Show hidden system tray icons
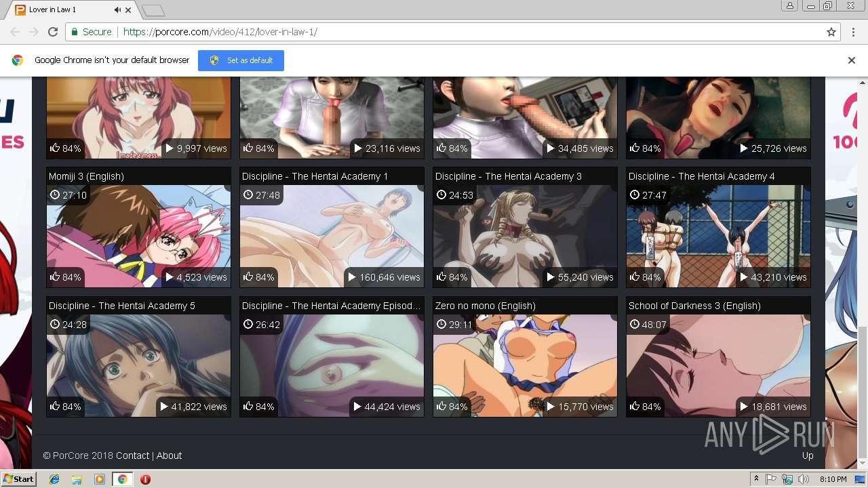Image resolution: width=868 pixels, height=488 pixels. pos(757,479)
